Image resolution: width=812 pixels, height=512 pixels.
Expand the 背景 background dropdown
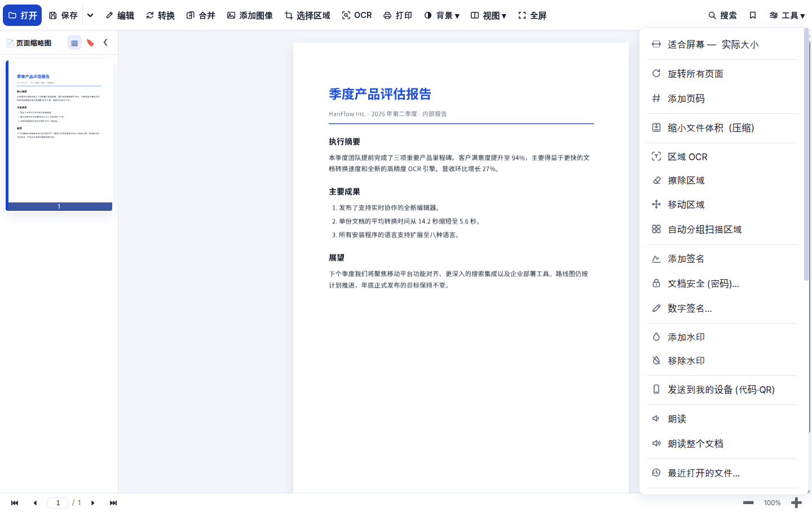point(442,15)
